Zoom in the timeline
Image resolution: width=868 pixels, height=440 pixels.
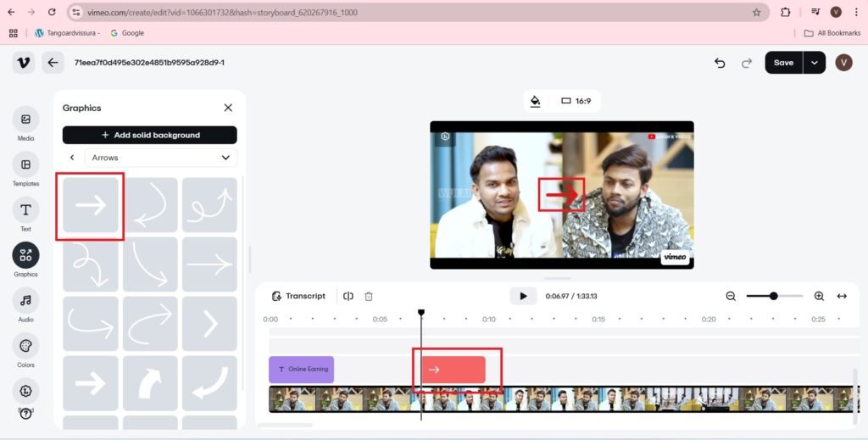(820, 296)
